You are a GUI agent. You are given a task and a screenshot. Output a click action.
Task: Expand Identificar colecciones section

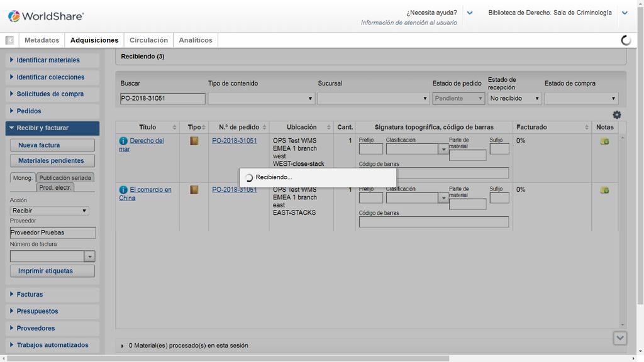(52, 77)
